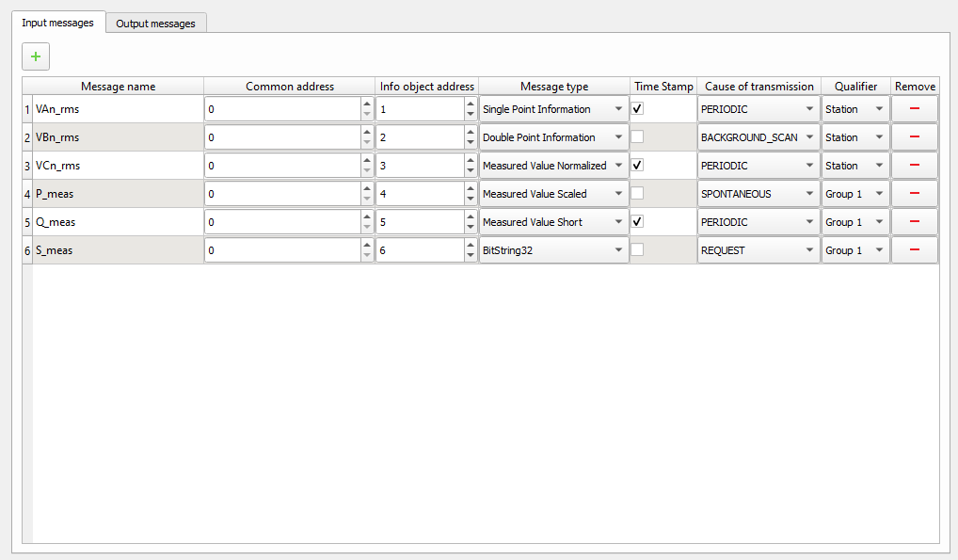The width and height of the screenshot is (958, 560).
Task: Click the green plus add message button
Action: pyautogui.click(x=36, y=57)
